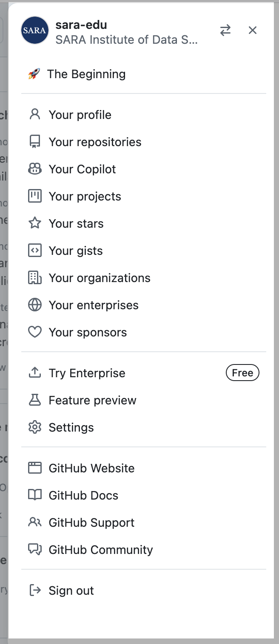Viewport: 279px width, 644px height.
Task: Click the organizations building icon
Action: click(34, 278)
